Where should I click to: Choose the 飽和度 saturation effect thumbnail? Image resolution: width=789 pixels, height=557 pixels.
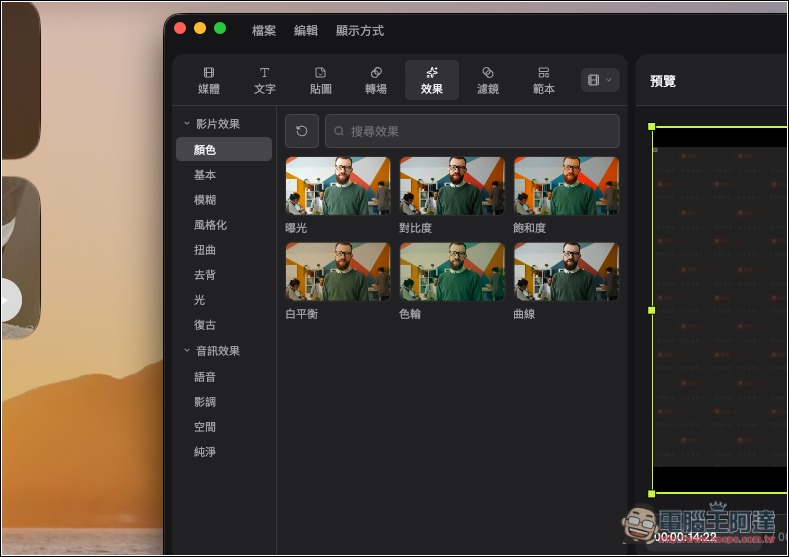tap(566, 186)
